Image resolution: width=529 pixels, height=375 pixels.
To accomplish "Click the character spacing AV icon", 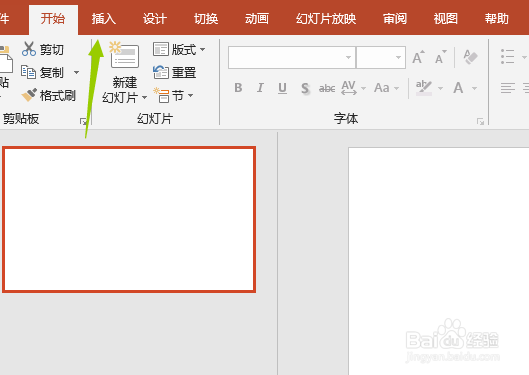I will pos(349,88).
